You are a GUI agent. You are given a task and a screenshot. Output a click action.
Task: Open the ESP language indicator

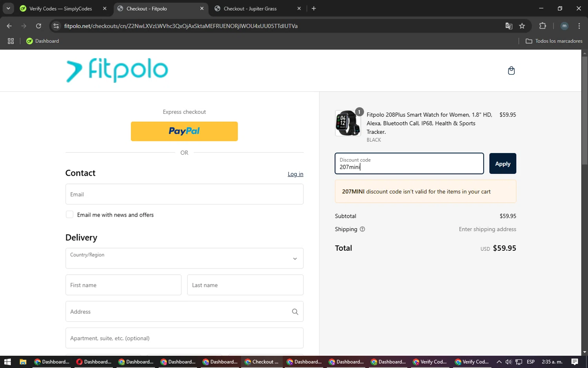(x=531, y=362)
